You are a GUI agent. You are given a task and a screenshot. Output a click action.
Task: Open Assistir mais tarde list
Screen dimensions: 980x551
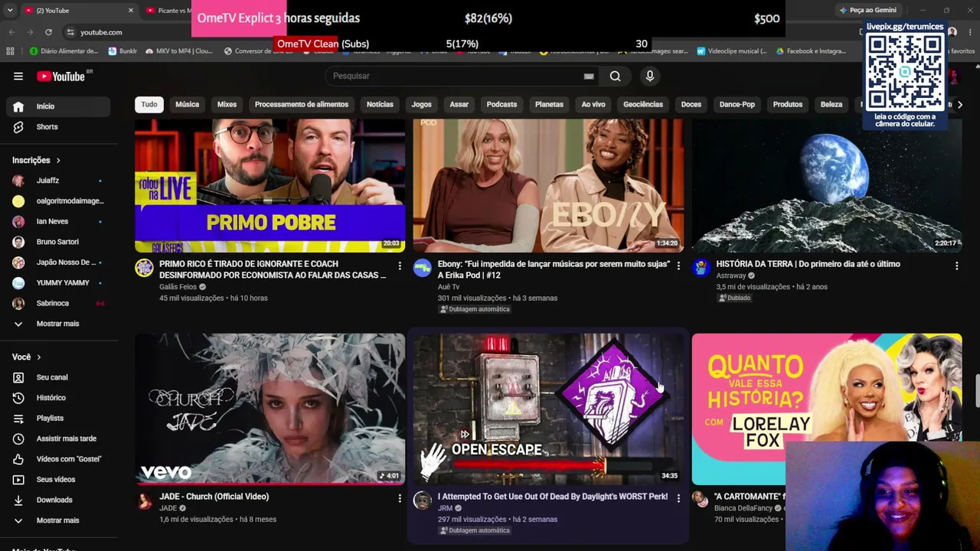click(x=59, y=439)
